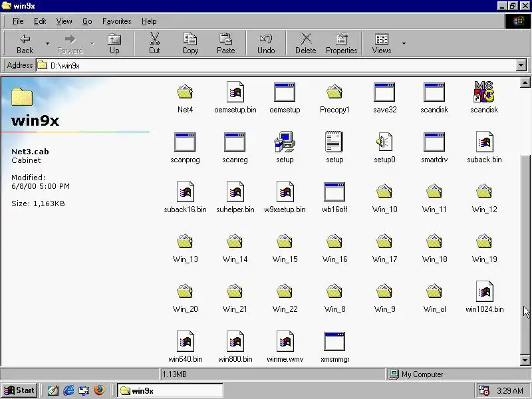The height and width of the screenshot is (399, 532).
Task: Expand the Back history dropdown arrow
Action: (x=47, y=43)
